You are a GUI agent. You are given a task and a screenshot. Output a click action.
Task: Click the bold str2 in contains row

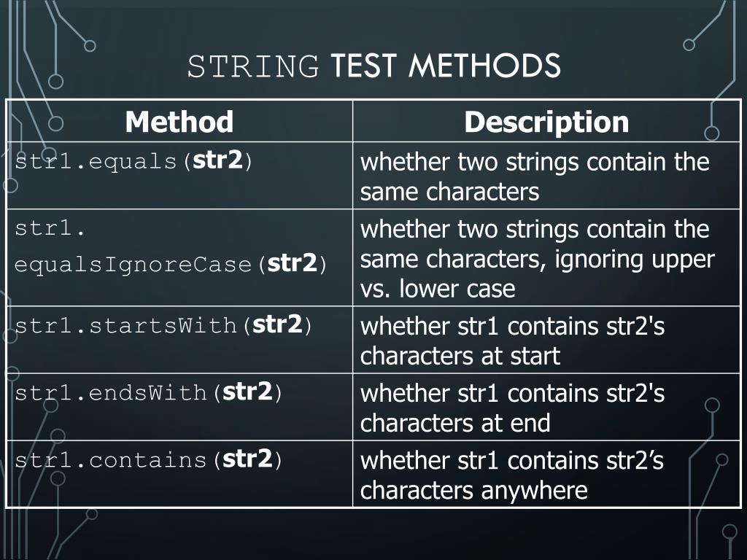pyautogui.click(x=248, y=459)
